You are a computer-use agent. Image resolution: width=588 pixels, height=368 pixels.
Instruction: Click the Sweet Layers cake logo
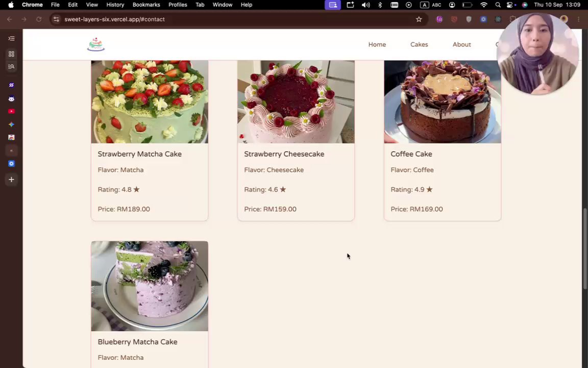tap(96, 44)
